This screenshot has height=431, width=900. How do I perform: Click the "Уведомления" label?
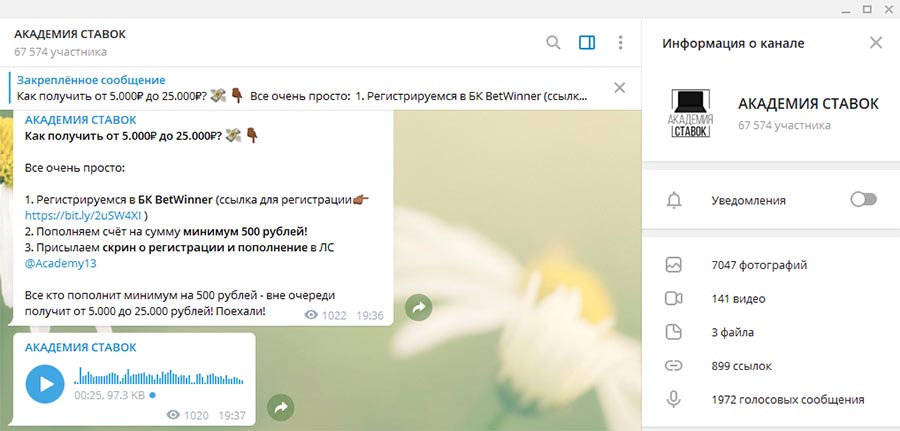(748, 200)
